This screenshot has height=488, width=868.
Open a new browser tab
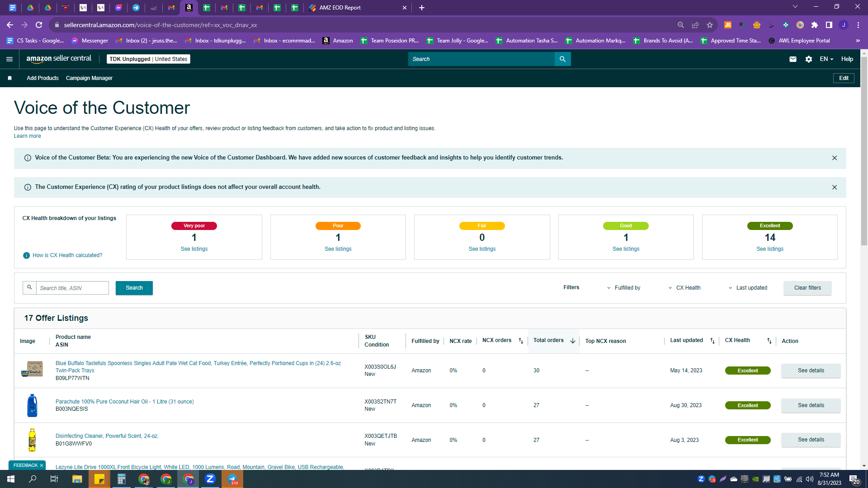click(x=422, y=8)
